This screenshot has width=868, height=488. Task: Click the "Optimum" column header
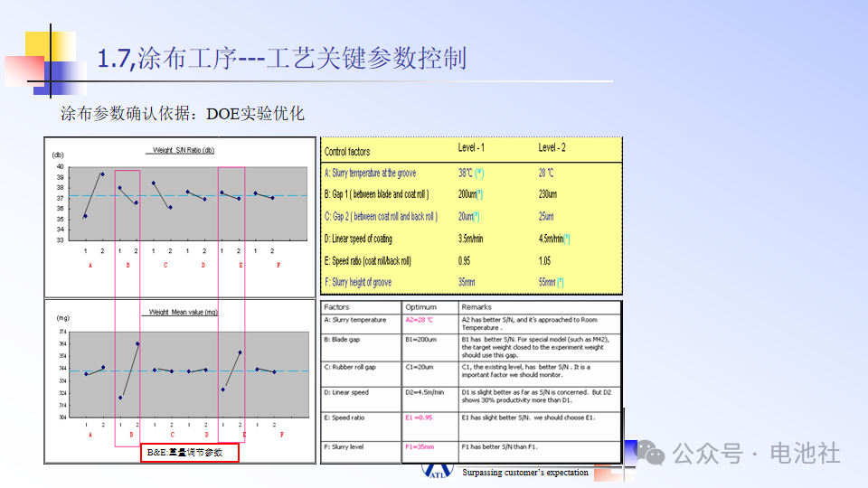[x=420, y=307]
